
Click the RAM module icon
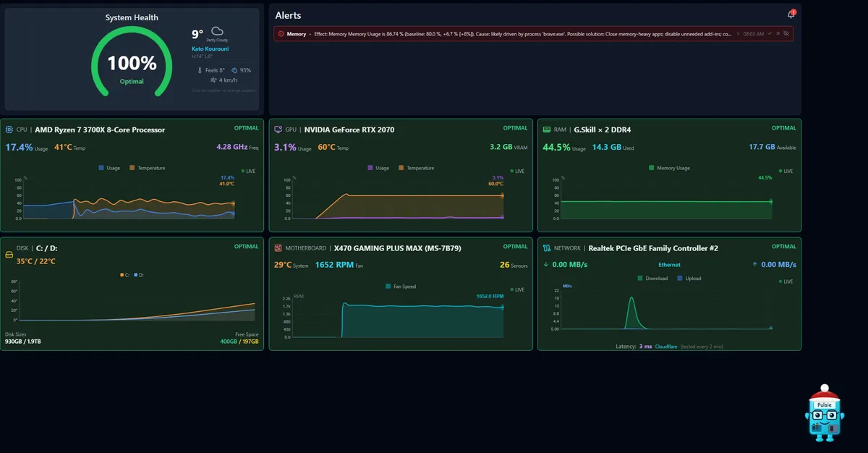tap(547, 130)
